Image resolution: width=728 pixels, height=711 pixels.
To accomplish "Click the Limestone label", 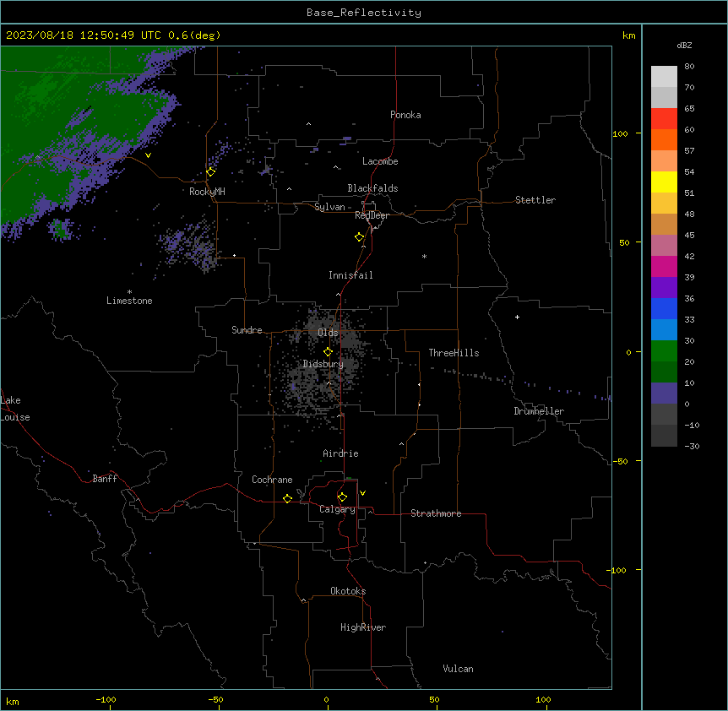I will pyautogui.click(x=129, y=301).
